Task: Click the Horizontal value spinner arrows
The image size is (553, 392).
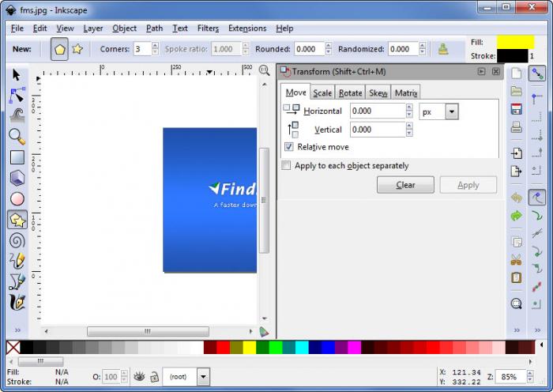Action: (x=409, y=111)
